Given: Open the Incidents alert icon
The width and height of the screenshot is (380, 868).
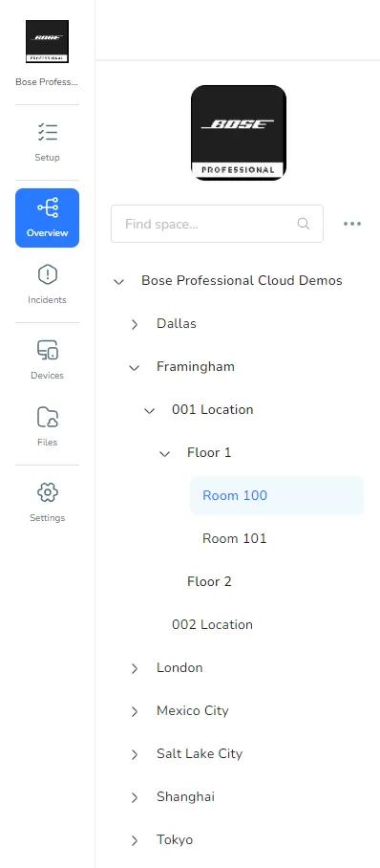Looking at the screenshot, I should pos(48,274).
